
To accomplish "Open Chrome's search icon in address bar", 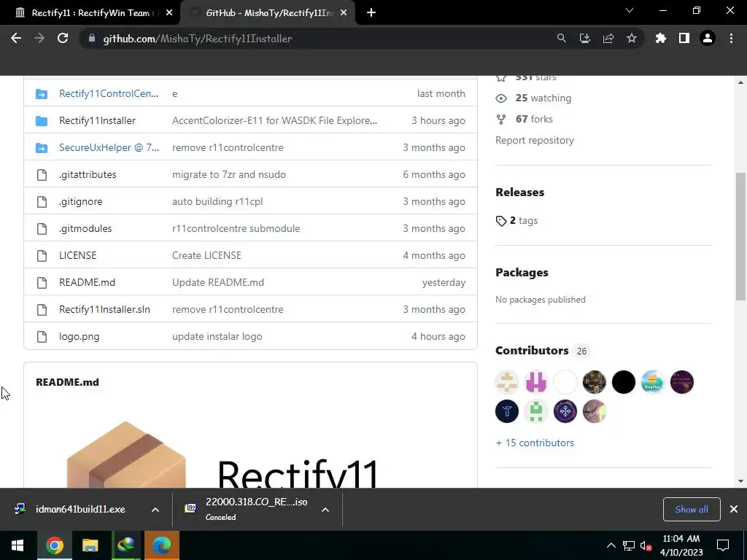I will (x=561, y=39).
